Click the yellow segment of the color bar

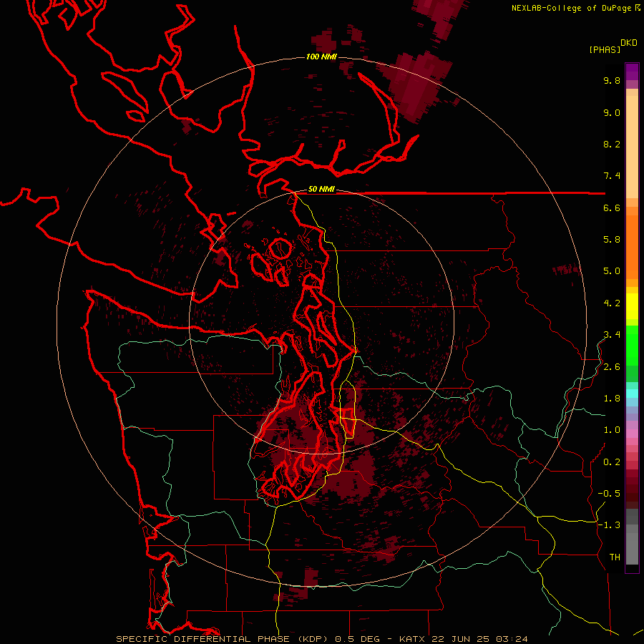(632, 306)
